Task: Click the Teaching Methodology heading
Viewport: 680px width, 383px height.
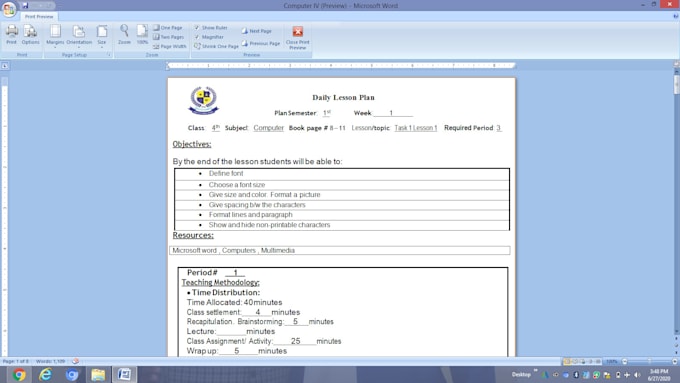Action: click(x=220, y=283)
